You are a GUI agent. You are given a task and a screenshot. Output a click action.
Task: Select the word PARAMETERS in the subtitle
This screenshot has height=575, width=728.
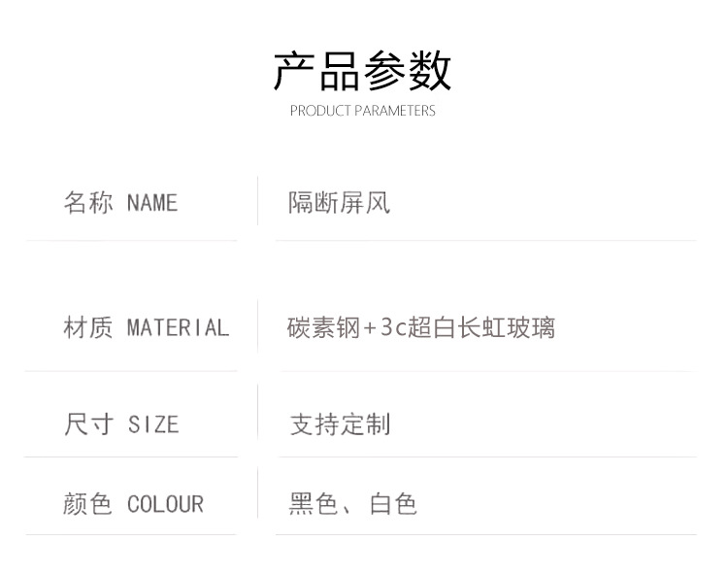click(x=394, y=111)
